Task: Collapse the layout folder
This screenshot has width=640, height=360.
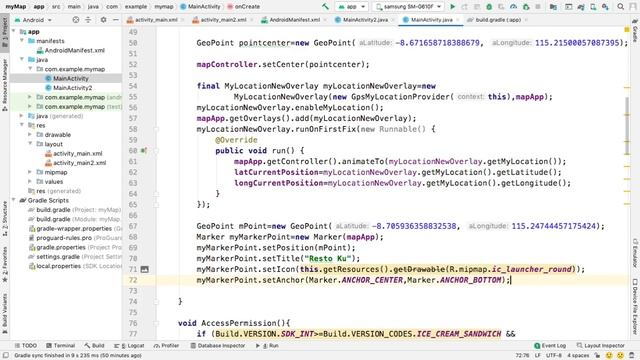Action: (x=30, y=144)
